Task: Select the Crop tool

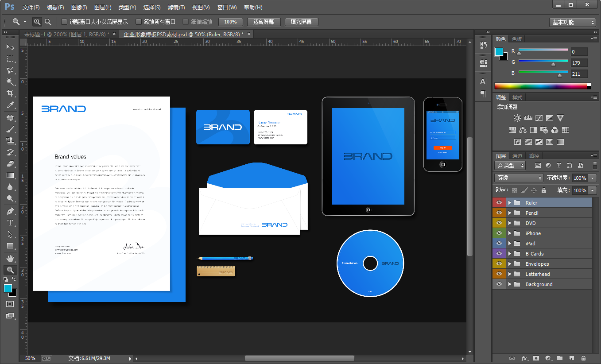Action: (x=10, y=93)
